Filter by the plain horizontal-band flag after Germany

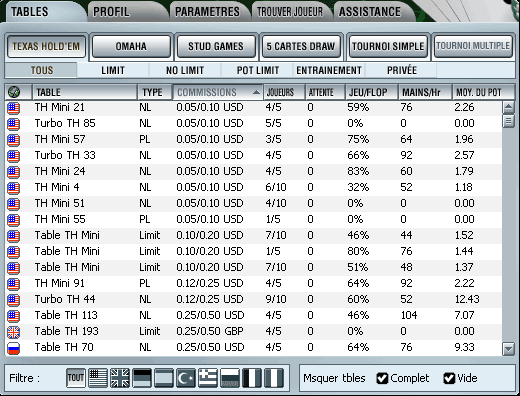(x=164, y=378)
